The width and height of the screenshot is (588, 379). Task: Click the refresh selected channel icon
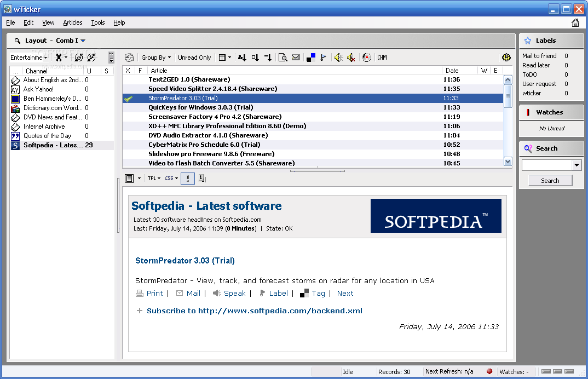pos(79,58)
